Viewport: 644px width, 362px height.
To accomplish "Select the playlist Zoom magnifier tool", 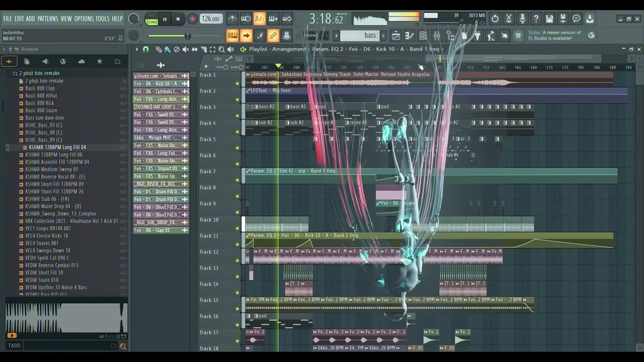I will [x=221, y=49].
